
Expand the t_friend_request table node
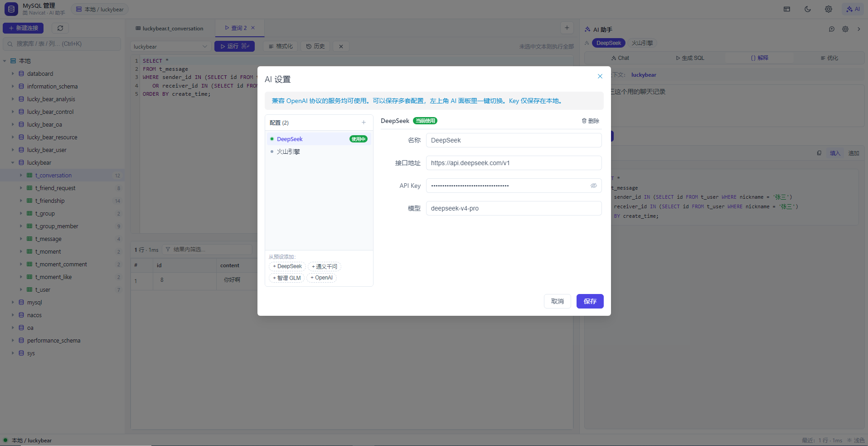click(x=21, y=188)
